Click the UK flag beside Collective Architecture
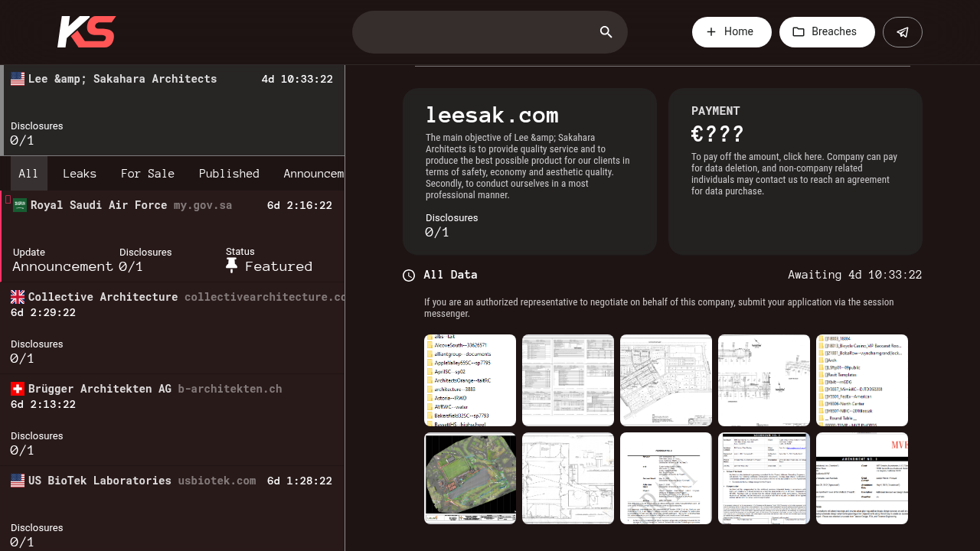The image size is (980, 551). pos(18,297)
